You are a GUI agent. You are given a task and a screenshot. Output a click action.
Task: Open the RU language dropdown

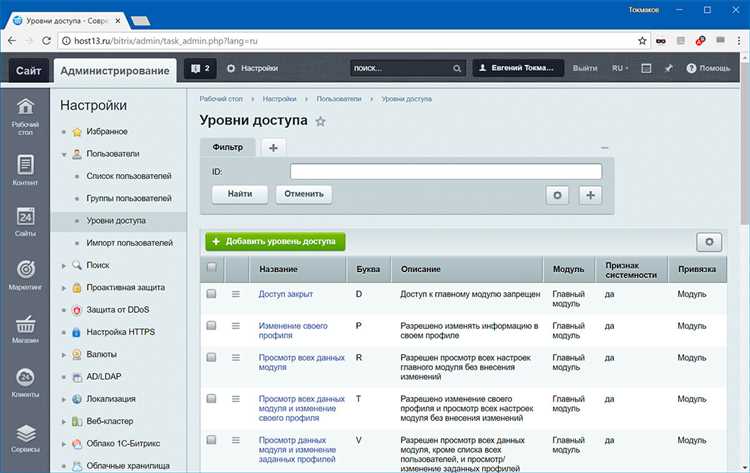click(620, 68)
